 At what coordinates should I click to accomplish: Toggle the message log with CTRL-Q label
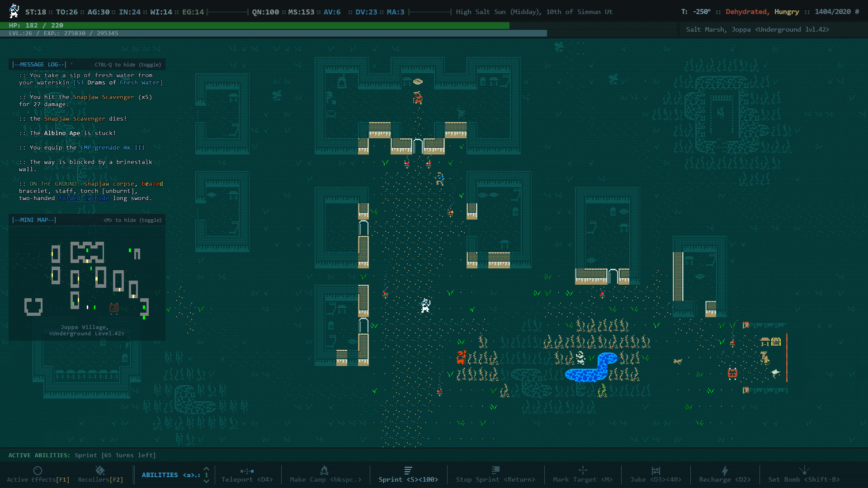pos(127,64)
